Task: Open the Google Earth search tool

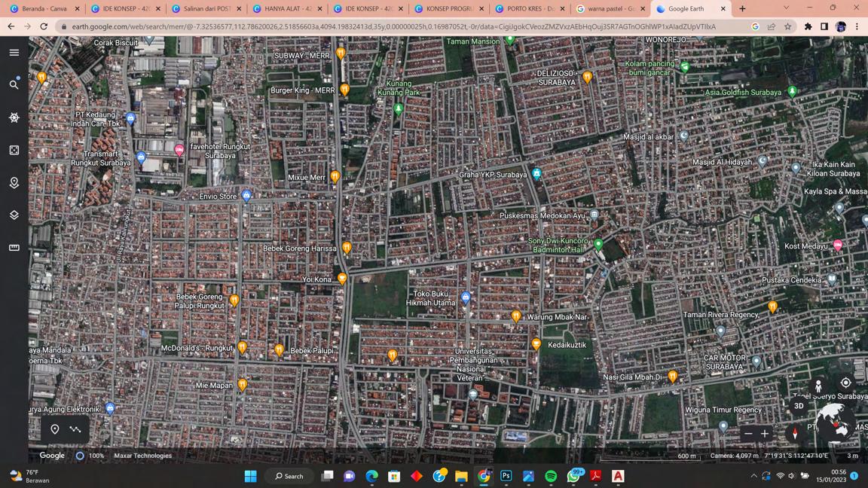Action: tap(14, 84)
